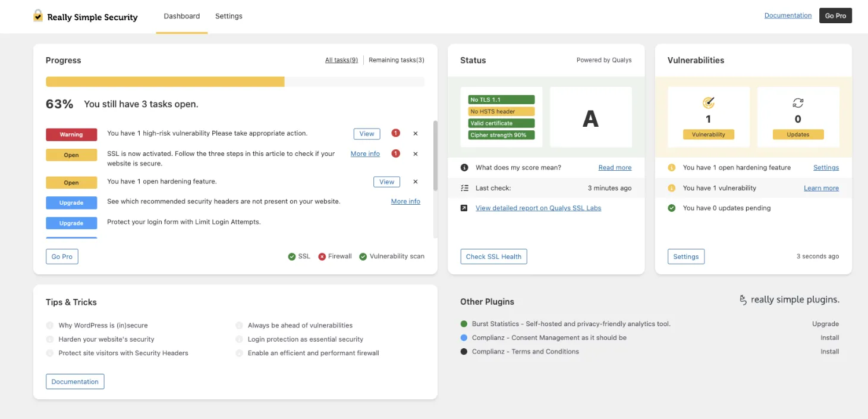Screen dimensions: 868x419
Task: Click the really simple plugins logo
Action: [789, 300]
